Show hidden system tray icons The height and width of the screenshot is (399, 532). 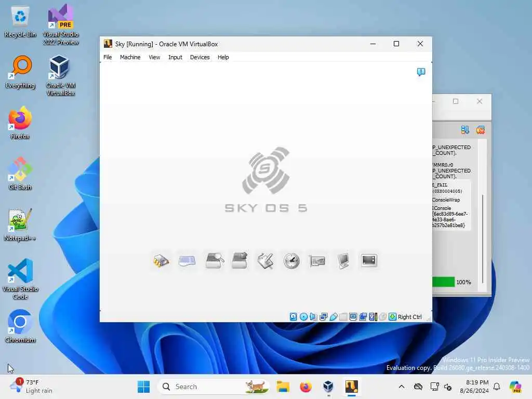click(402, 387)
